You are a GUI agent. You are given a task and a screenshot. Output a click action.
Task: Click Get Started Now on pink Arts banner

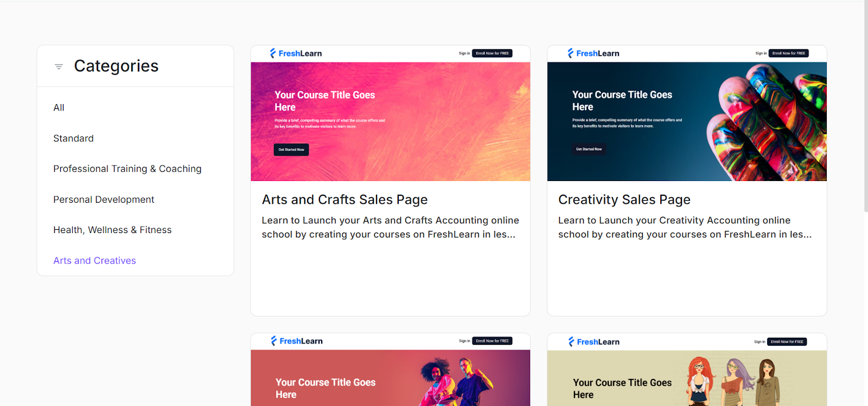291,150
